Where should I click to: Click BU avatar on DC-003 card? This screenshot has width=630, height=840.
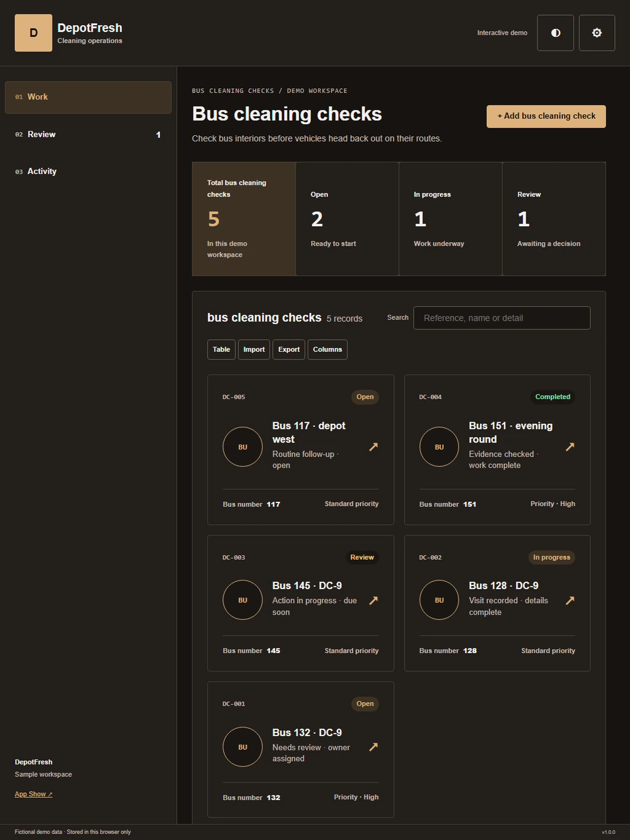click(x=243, y=600)
